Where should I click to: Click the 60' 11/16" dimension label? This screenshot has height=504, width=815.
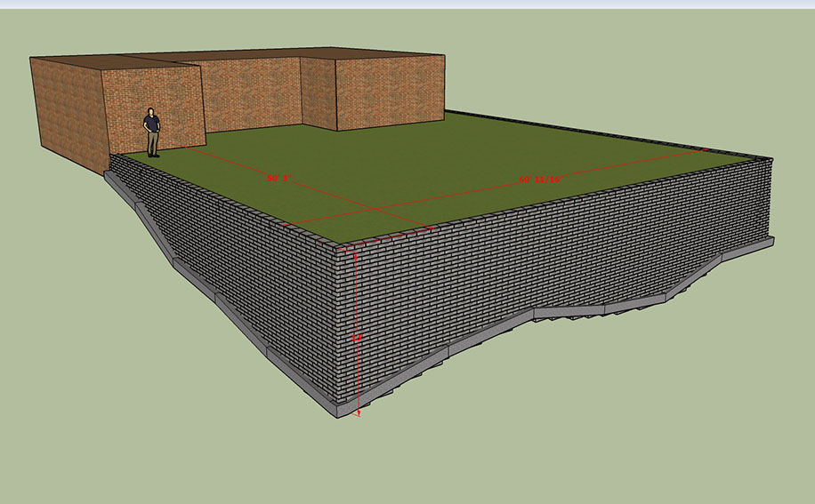pos(541,180)
